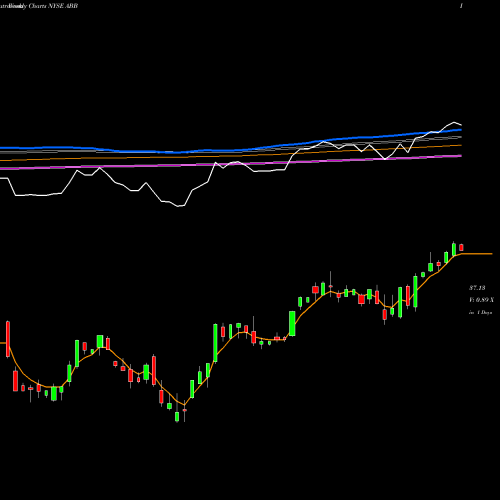Click the "V: 0.89 N" volume value
Screen dimensions: 500x500
click(481, 300)
